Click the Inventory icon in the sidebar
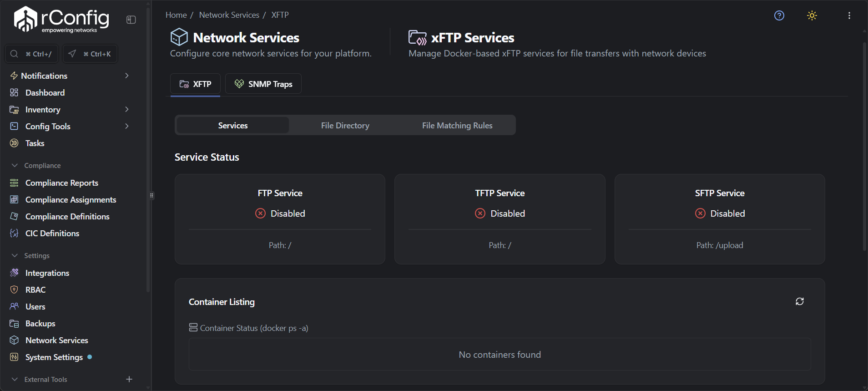The height and width of the screenshot is (391, 868). pos(14,109)
